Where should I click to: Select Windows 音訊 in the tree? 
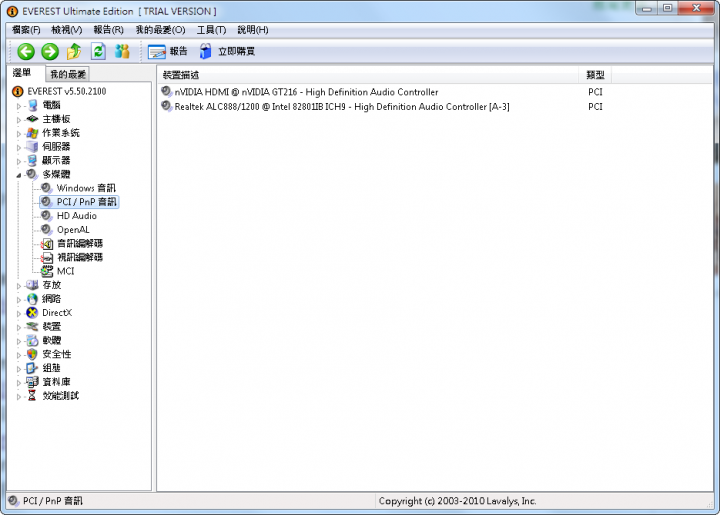86,188
